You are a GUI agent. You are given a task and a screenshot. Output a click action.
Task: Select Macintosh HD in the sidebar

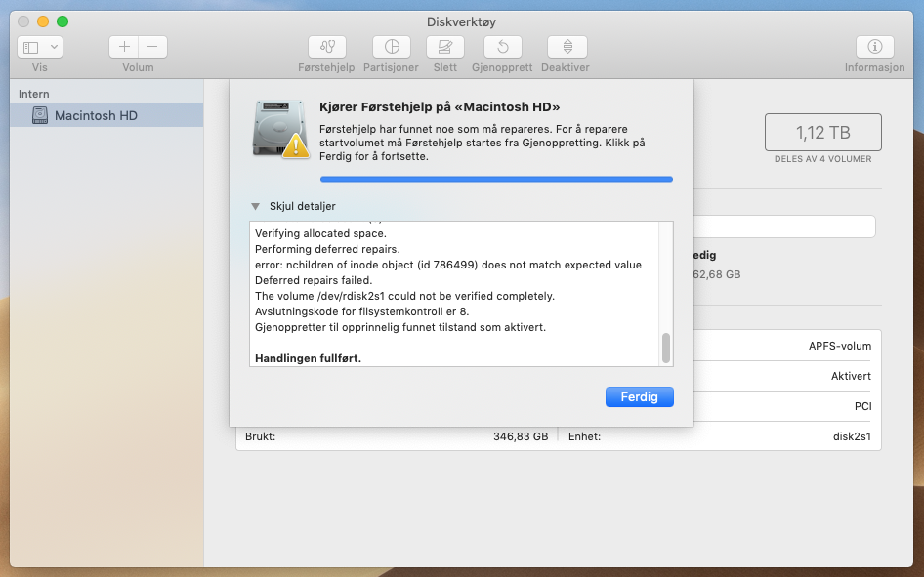click(106, 115)
